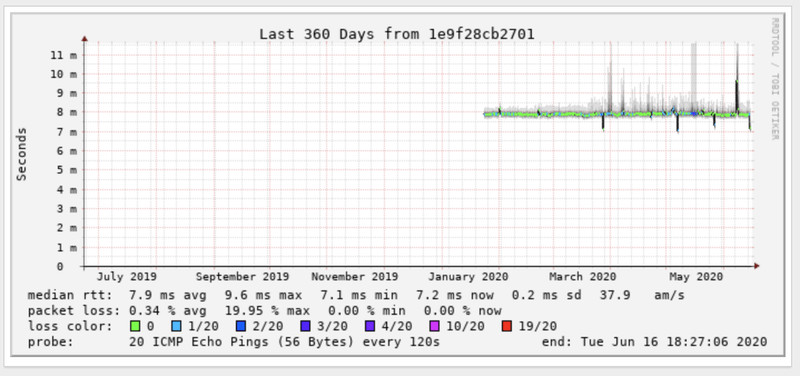The height and width of the screenshot is (376, 800).
Task: Click the 'probe:' row label
Action: click(x=51, y=342)
